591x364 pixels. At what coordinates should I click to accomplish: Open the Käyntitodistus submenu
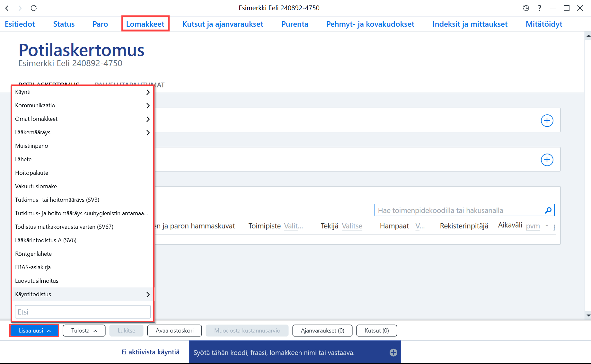[83, 294]
